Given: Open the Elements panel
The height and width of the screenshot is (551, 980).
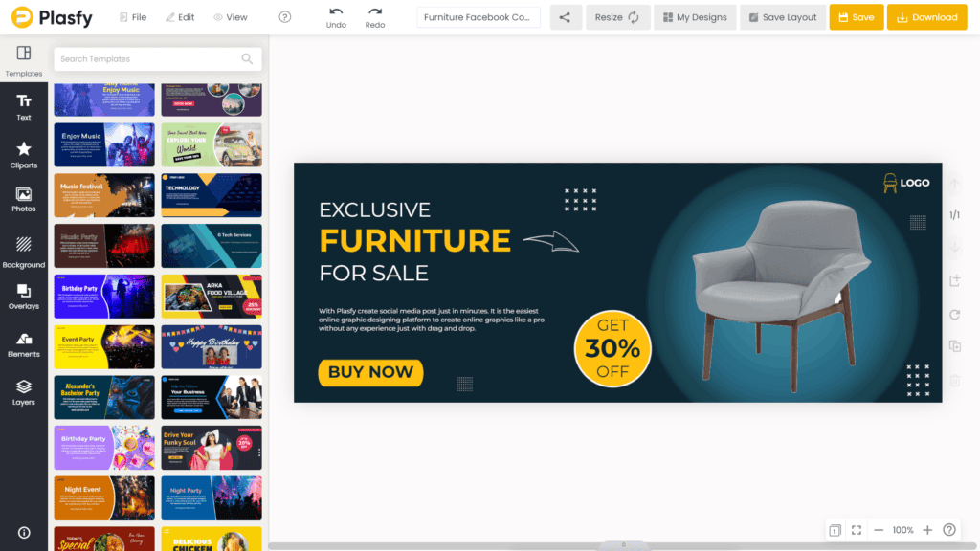Looking at the screenshot, I should click(24, 344).
